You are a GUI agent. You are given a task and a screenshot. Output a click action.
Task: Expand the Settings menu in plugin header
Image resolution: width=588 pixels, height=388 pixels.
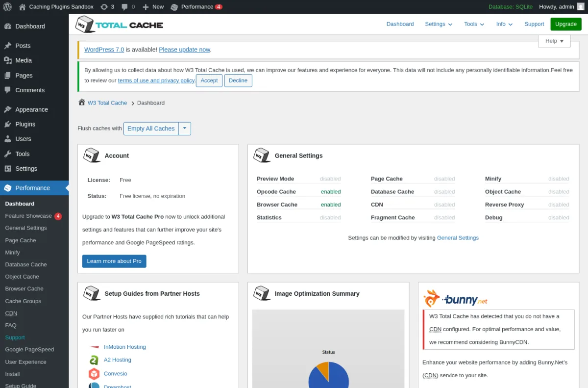click(x=439, y=24)
